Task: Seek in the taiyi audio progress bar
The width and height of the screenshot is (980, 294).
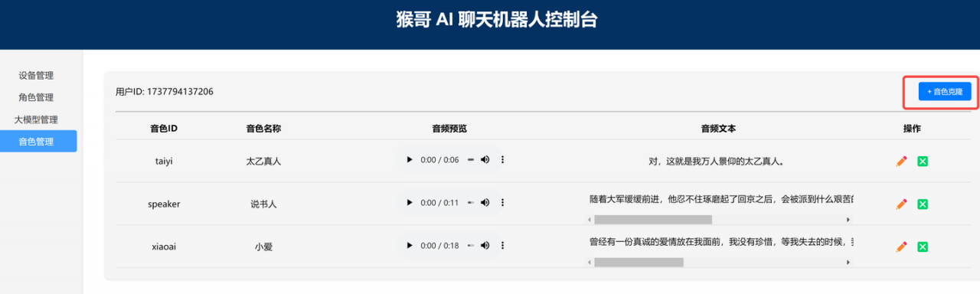Action: [x=471, y=160]
